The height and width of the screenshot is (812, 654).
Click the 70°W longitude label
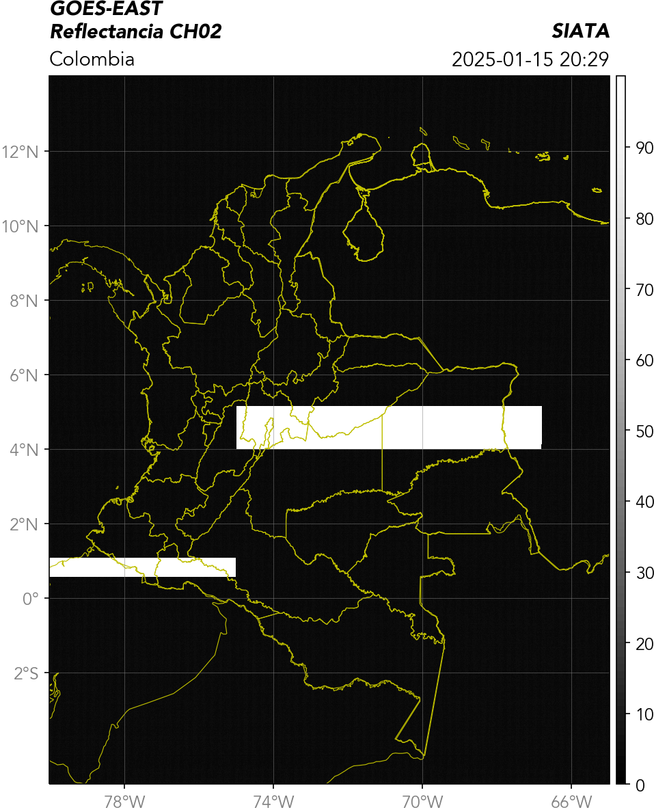click(422, 802)
